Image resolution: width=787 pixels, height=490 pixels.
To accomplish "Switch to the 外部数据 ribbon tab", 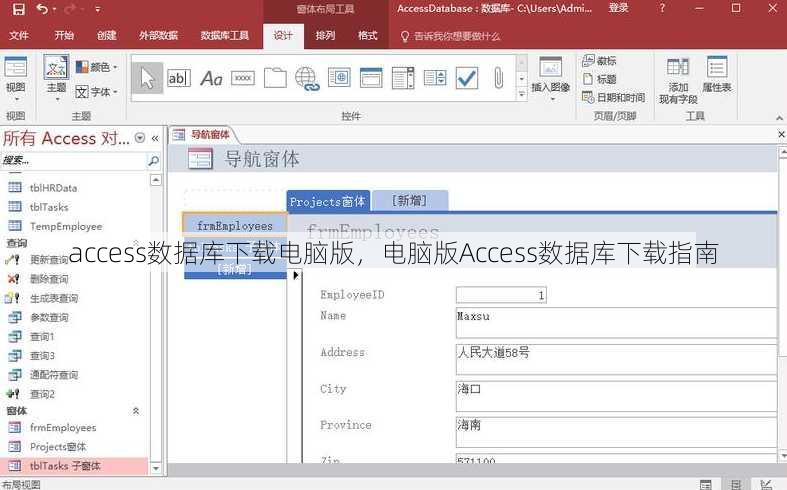I will click(x=159, y=35).
